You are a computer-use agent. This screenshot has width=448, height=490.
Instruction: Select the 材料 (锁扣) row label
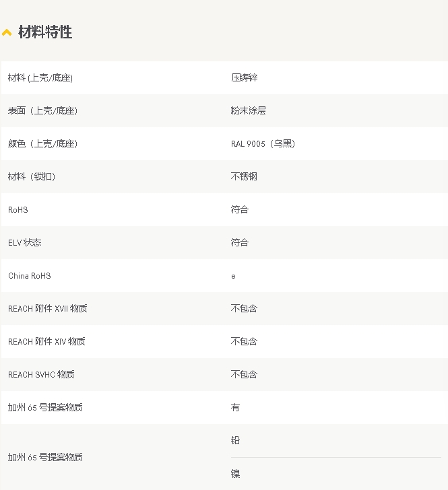point(32,177)
